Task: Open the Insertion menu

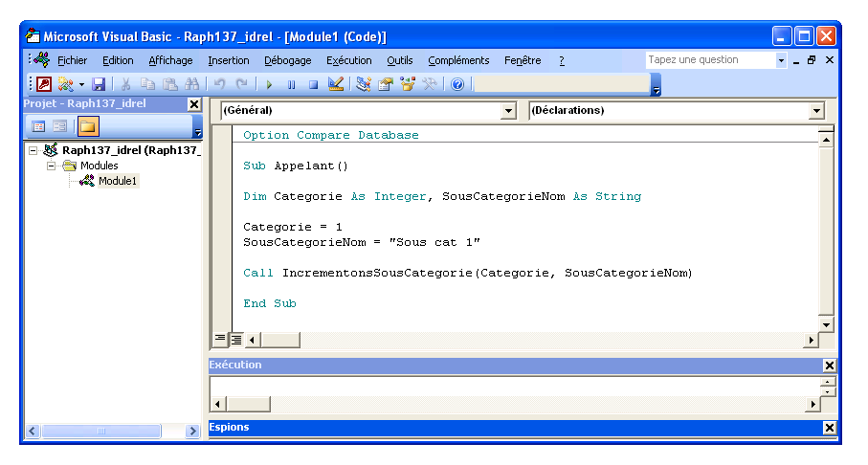Action: click(x=229, y=60)
